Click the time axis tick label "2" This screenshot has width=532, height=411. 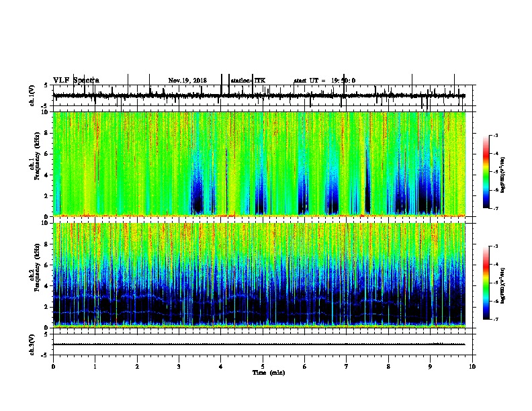coord(137,366)
